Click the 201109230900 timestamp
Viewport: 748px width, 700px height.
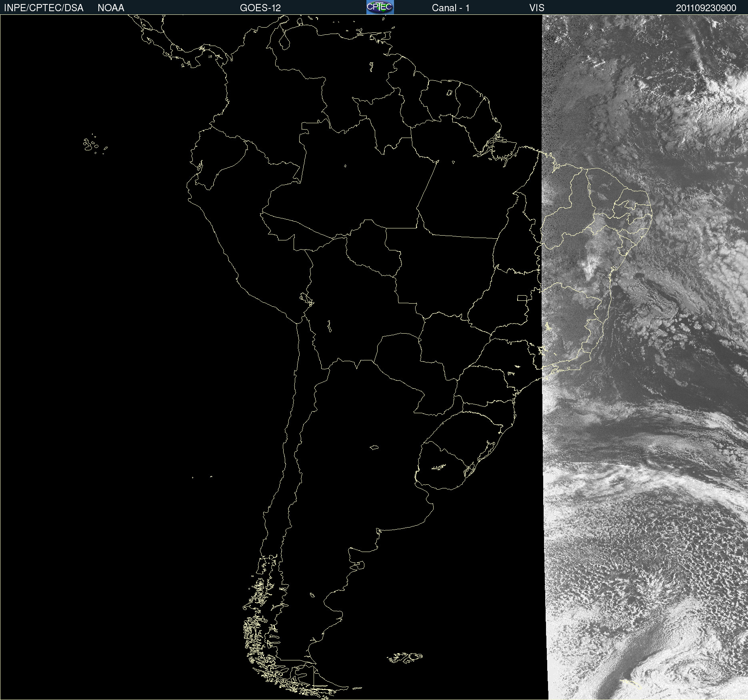click(x=706, y=8)
